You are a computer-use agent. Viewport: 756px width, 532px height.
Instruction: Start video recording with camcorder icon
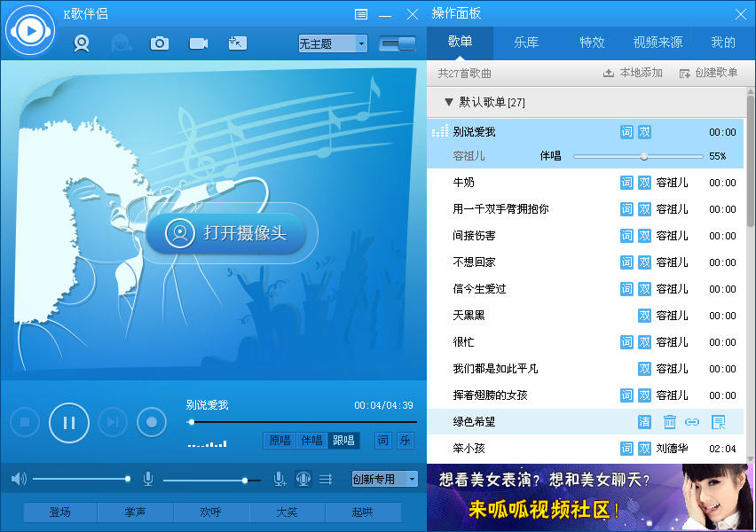[198, 43]
